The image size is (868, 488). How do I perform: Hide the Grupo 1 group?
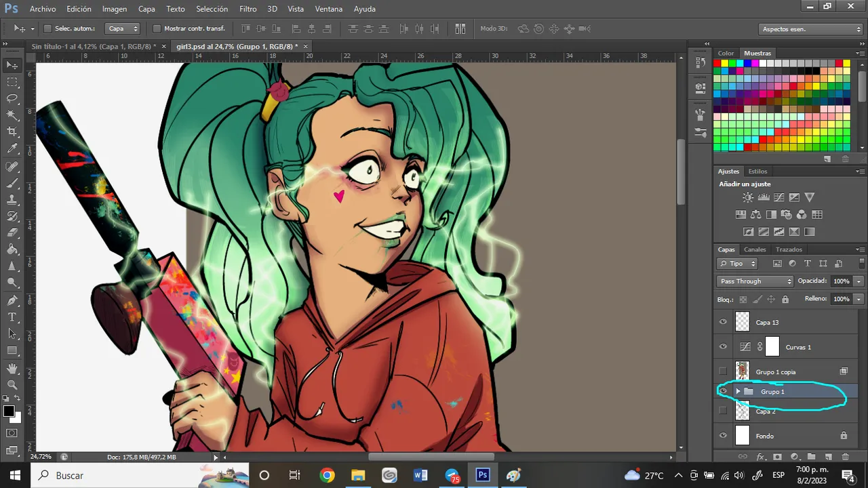[723, 391]
